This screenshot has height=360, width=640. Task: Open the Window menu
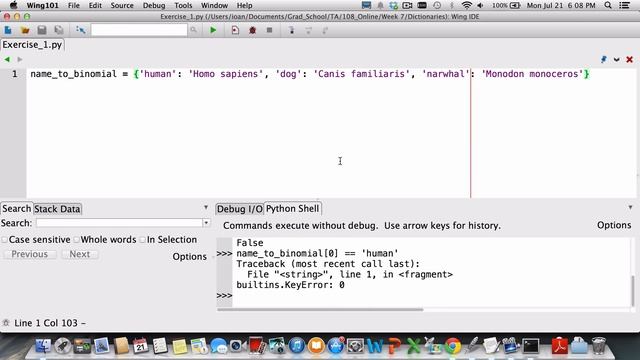click(x=214, y=5)
